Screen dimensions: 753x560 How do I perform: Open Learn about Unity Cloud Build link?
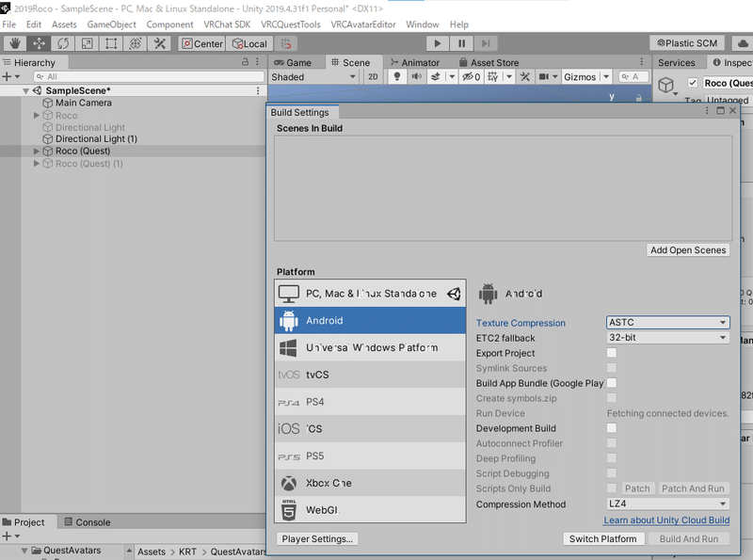coord(666,520)
